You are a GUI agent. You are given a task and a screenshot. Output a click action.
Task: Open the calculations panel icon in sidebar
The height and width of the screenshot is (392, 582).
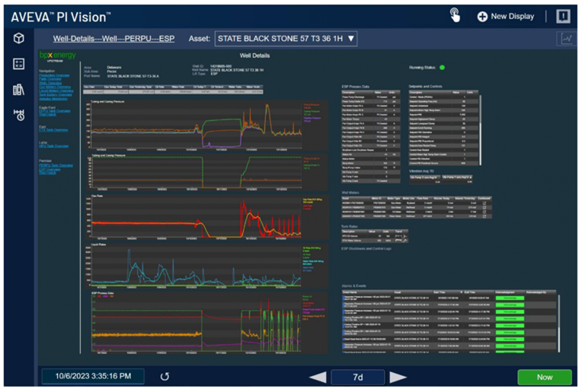(x=18, y=64)
